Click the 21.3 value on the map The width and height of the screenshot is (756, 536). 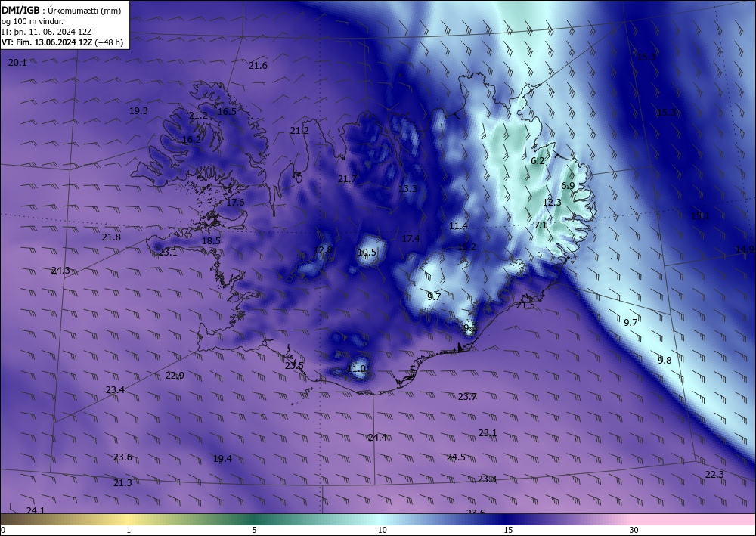pos(122,482)
